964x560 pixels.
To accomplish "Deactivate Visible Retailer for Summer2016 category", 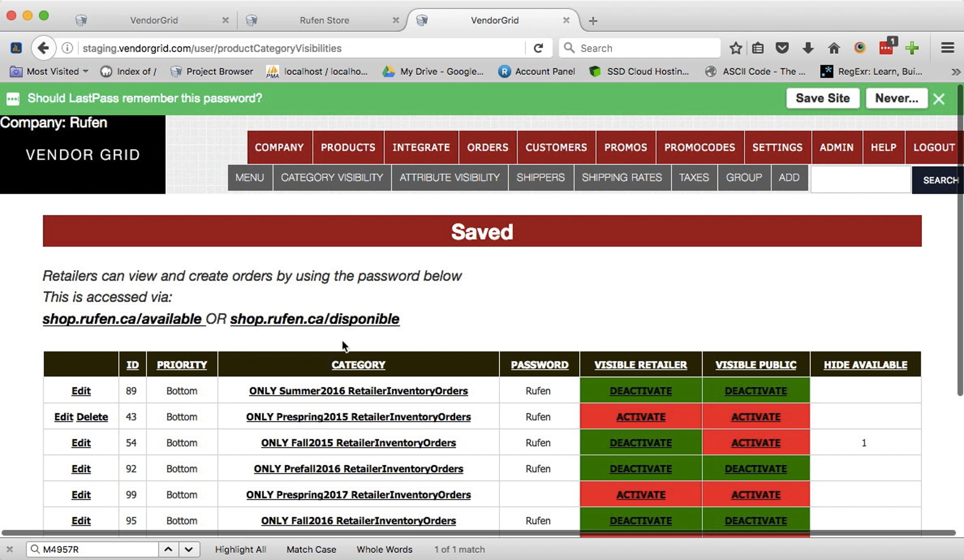I will 640,391.
